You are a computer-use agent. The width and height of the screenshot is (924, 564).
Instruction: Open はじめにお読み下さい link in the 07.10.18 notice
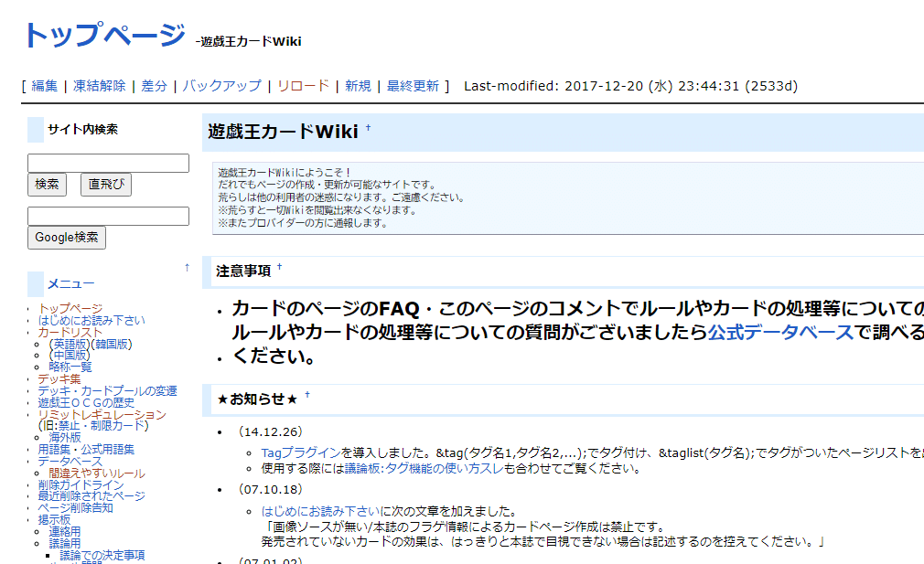click(320, 511)
